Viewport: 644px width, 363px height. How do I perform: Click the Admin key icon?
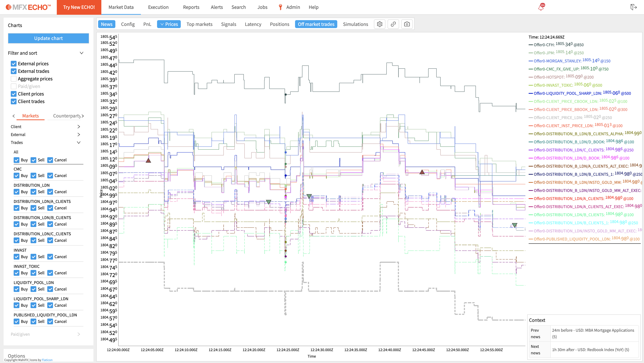[280, 7]
